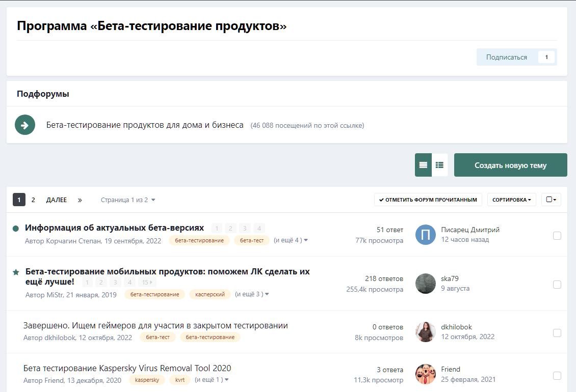
Task: Open topic Завершено. Ищем геймеров
Action: pos(155,326)
